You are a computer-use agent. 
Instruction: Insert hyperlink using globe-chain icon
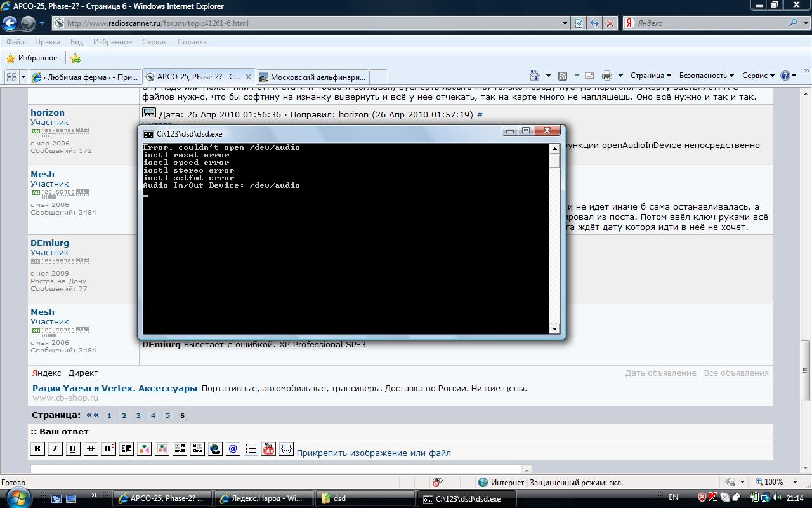click(215, 448)
